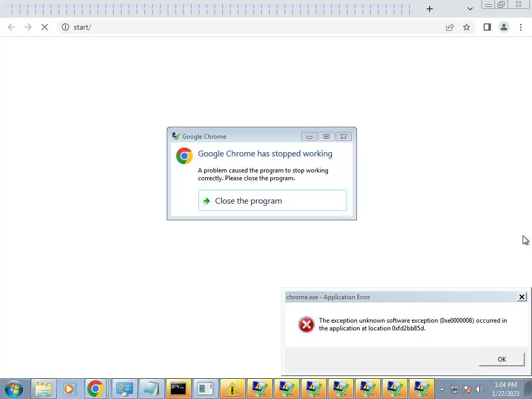The image size is (532, 399).
Task: Minimize the Chrome browser window
Action: (x=488, y=5)
